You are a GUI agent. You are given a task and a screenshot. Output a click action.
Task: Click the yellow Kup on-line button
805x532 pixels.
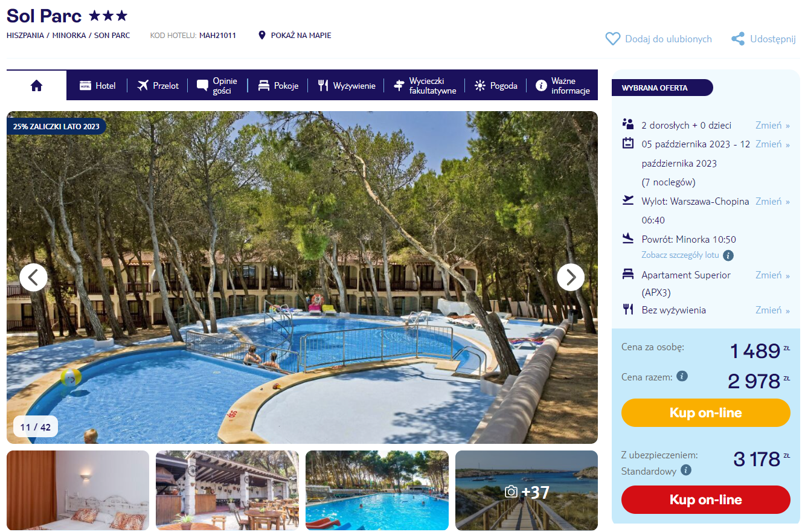(x=705, y=413)
